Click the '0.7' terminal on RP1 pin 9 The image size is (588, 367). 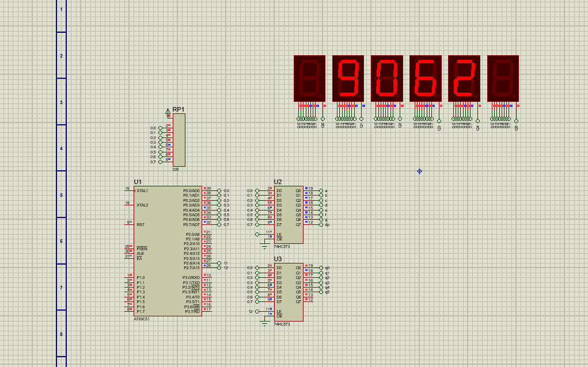point(161,162)
